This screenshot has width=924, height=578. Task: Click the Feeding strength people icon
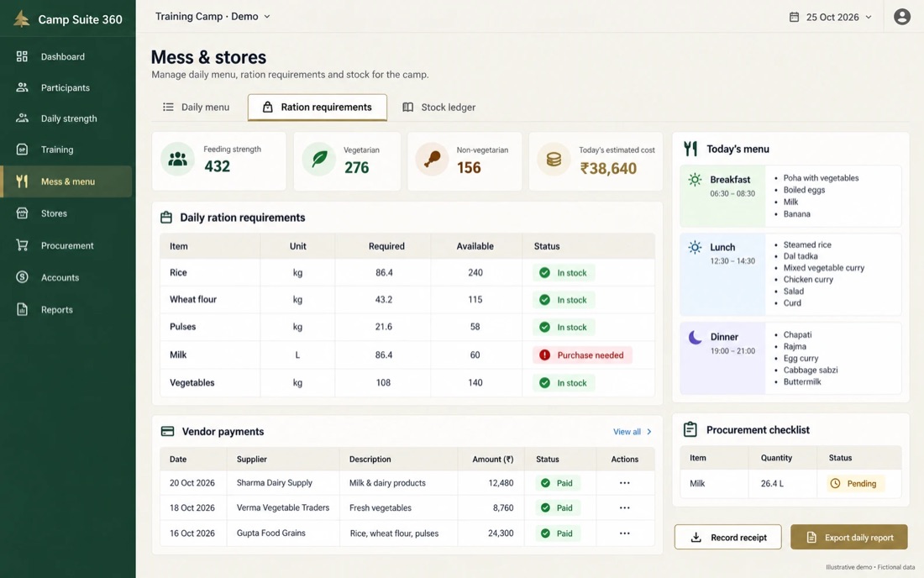(x=177, y=159)
